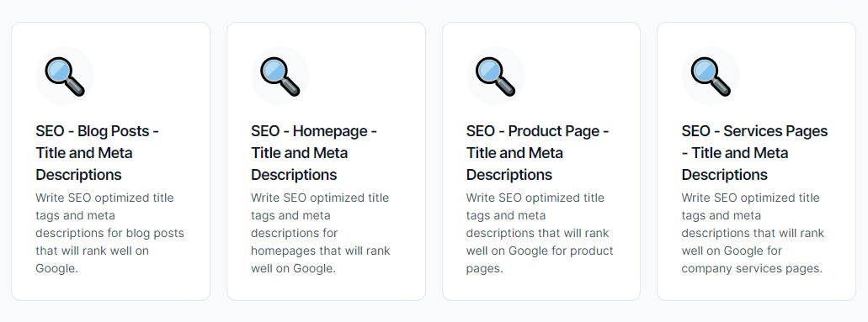Choose the SEO Services Pages template card

click(x=756, y=161)
